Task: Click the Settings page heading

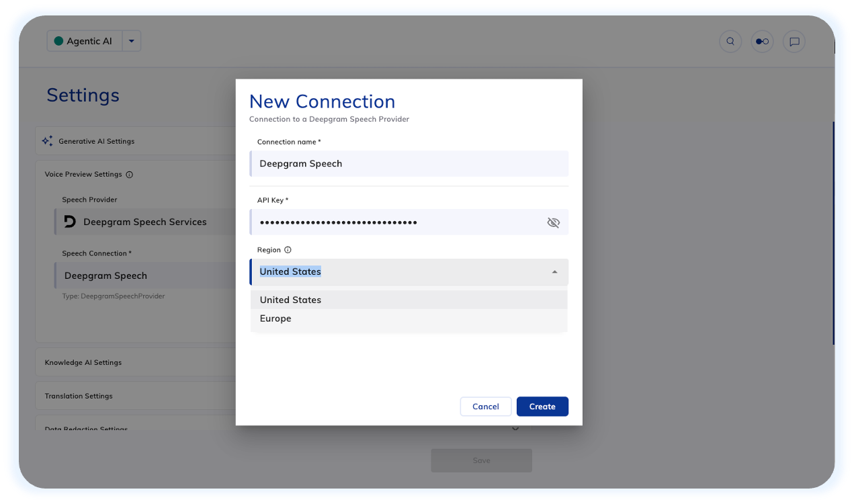Action: point(83,95)
